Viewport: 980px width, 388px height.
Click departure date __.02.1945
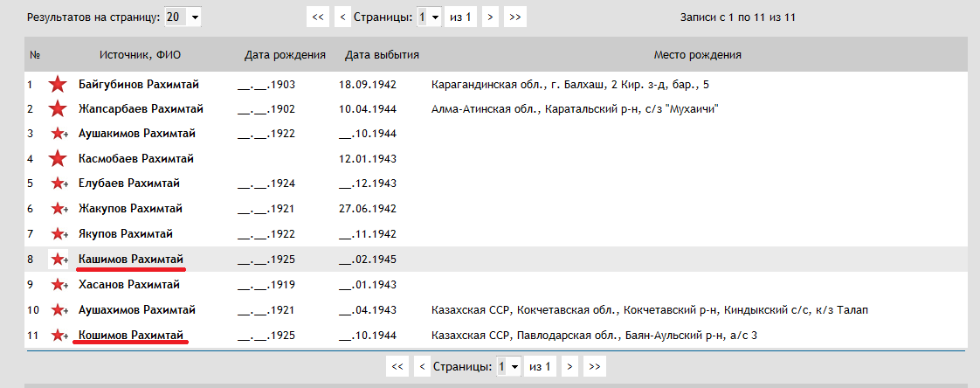pyautogui.click(x=368, y=260)
